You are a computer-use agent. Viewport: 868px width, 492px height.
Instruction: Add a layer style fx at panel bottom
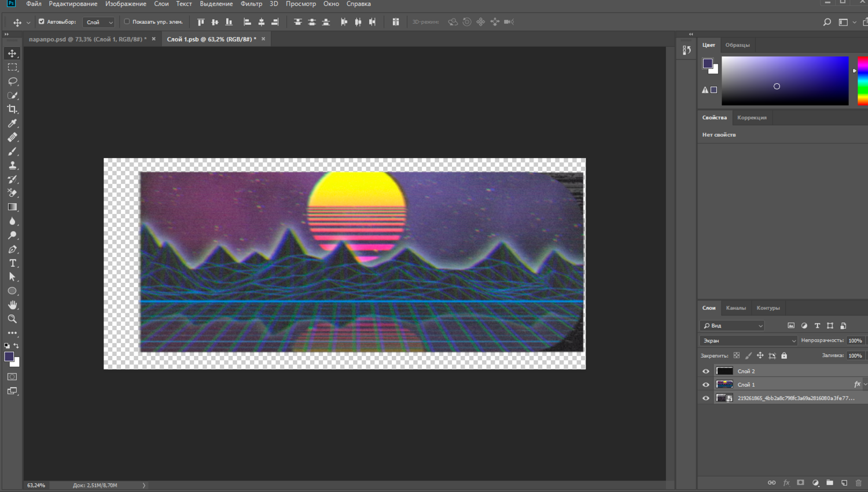tap(786, 483)
